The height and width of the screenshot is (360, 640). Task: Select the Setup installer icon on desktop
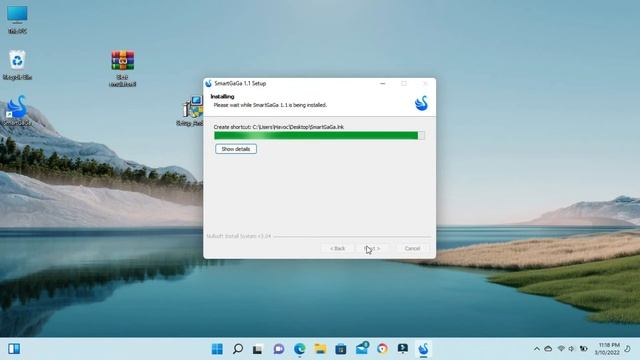[x=192, y=111]
